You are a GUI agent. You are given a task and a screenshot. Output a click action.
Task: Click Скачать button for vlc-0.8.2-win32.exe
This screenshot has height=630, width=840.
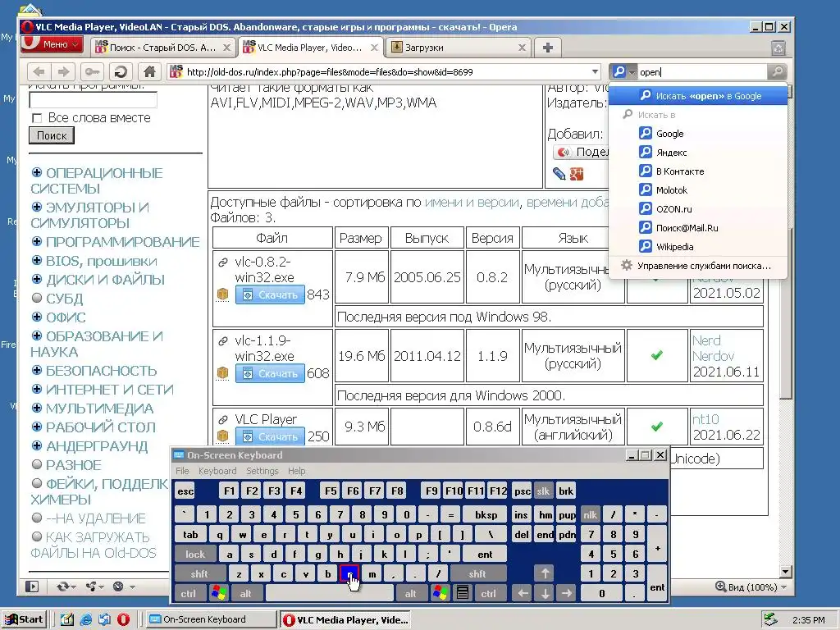point(270,294)
